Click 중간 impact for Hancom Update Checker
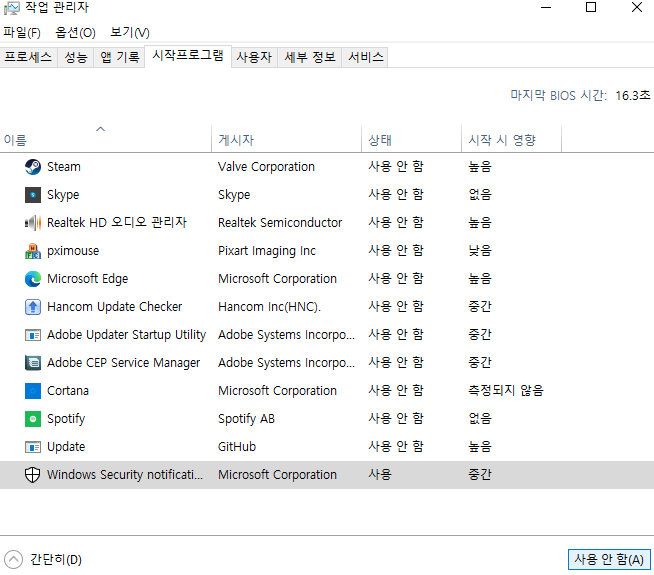This screenshot has width=654, height=575. pyautogui.click(x=480, y=306)
